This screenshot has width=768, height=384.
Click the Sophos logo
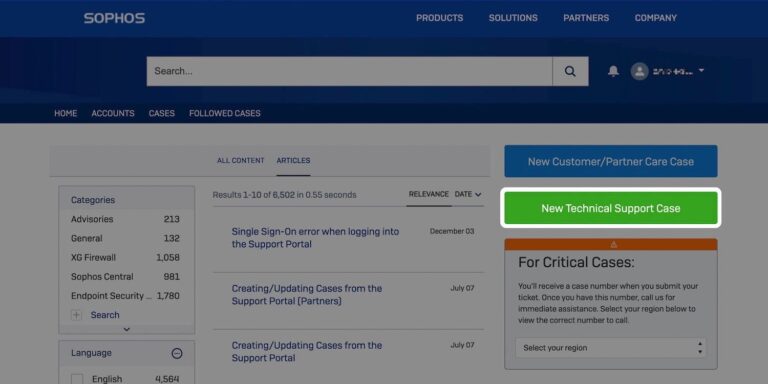(114, 19)
